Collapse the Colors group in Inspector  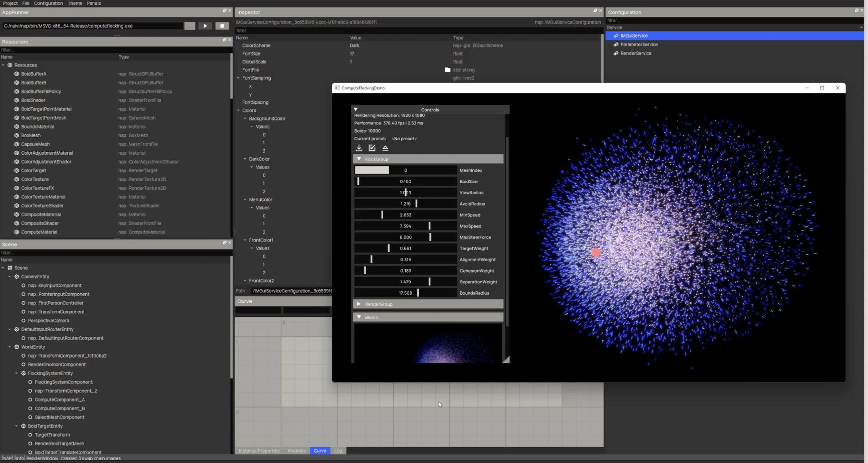click(239, 110)
